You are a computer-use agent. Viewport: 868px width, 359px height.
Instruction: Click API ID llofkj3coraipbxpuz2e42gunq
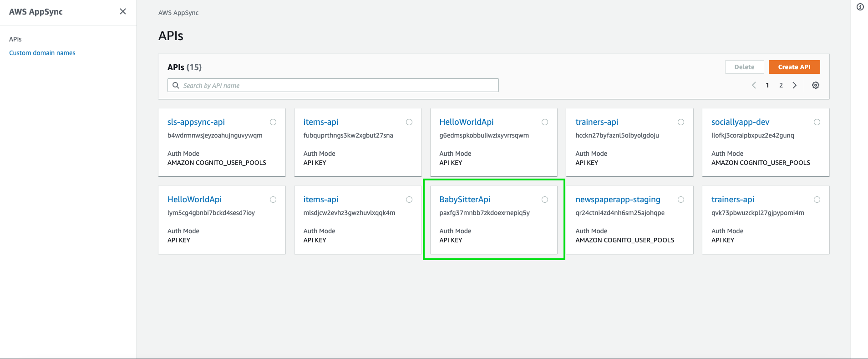pos(753,135)
